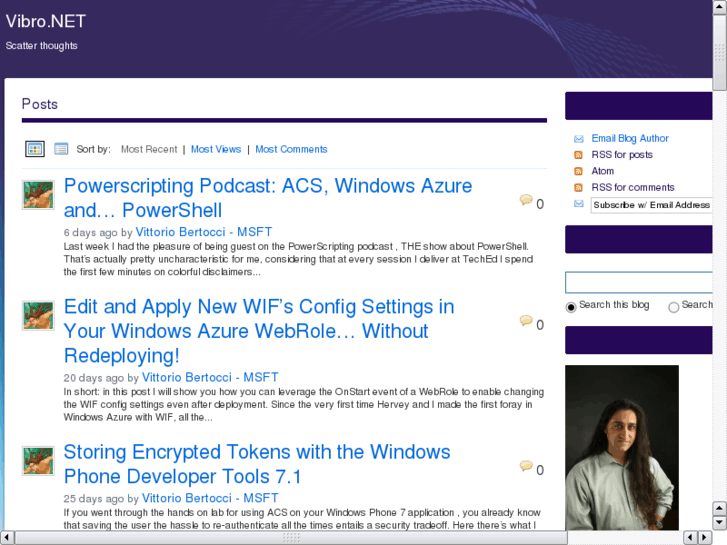Open Vittorio Bertocci author link on 20 days ago post
The width and height of the screenshot is (727, 545).
click(x=210, y=377)
